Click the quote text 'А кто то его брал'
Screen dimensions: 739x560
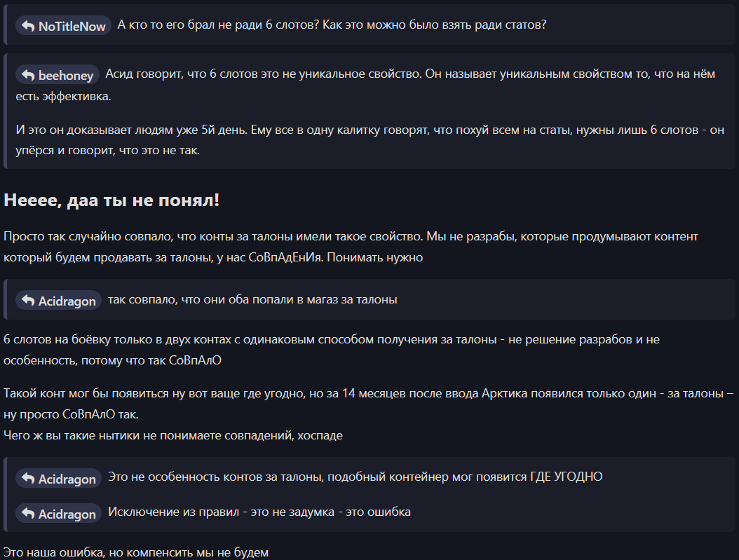(332, 25)
